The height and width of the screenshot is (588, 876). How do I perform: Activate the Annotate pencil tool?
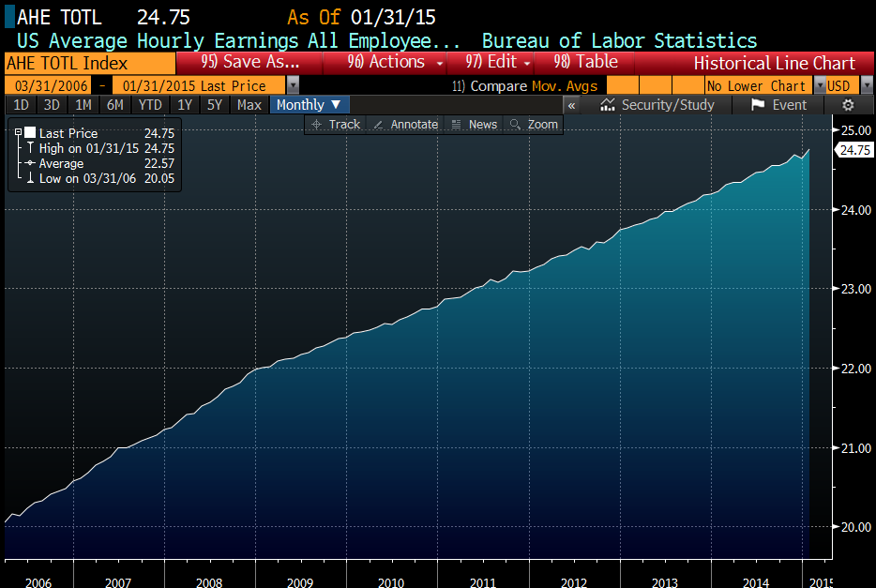(x=379, y=125)
